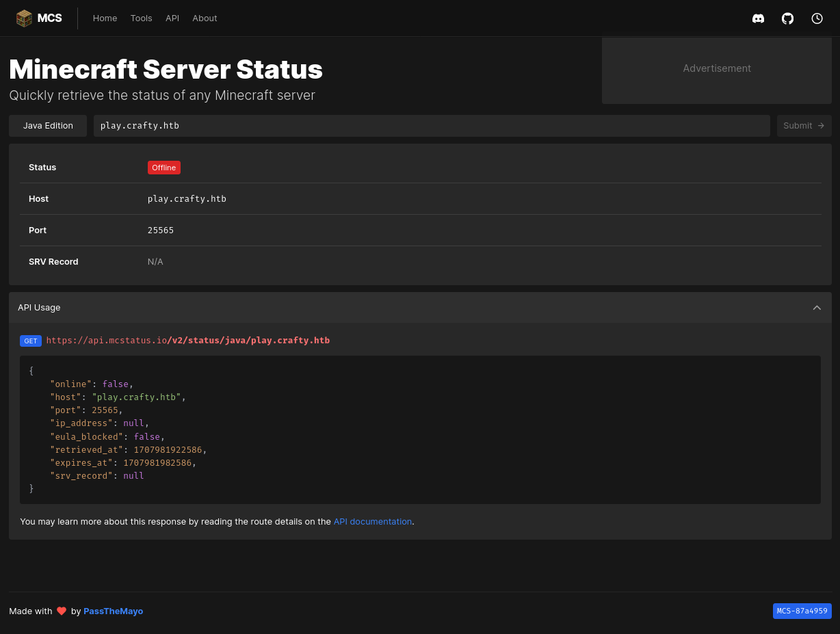The height and width of the screenshot is (634, 840).
Task: Click the Submit button
Action: tap(804, 126)
